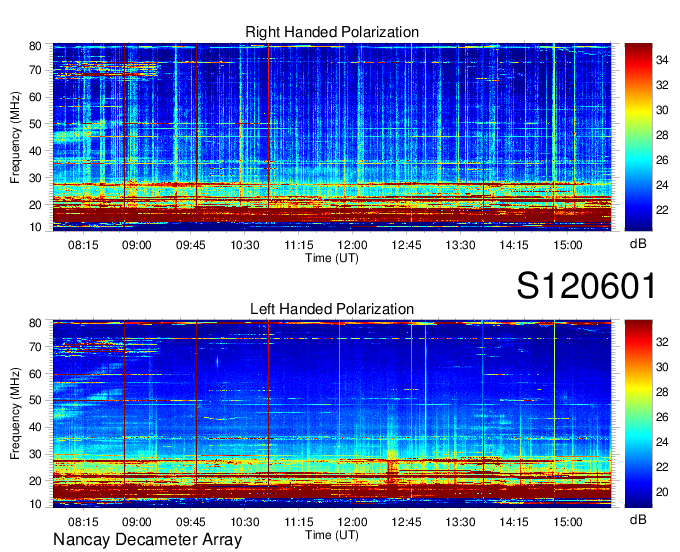680x552 pixels.
Task: Click the 80 MHz tick on right-handed plot
Action: (x=35, y=46)
